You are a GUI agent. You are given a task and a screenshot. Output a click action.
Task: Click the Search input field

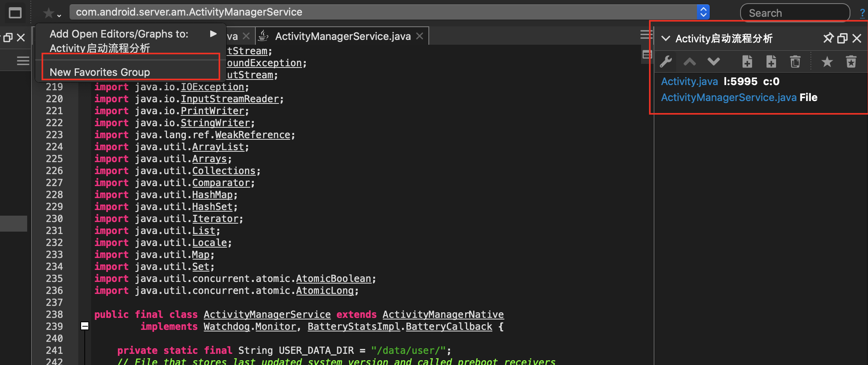coord(794,13)
